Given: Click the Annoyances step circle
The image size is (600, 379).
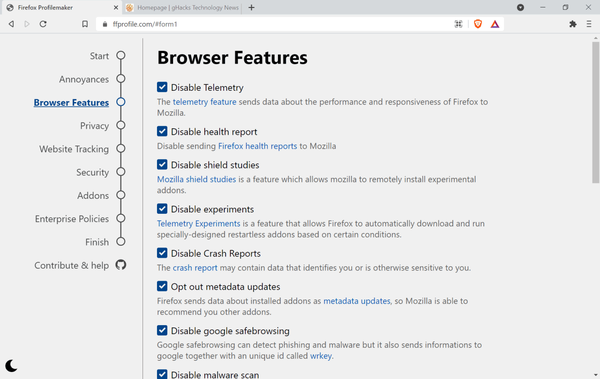Looking at the screenshot, I should point(121,79).
